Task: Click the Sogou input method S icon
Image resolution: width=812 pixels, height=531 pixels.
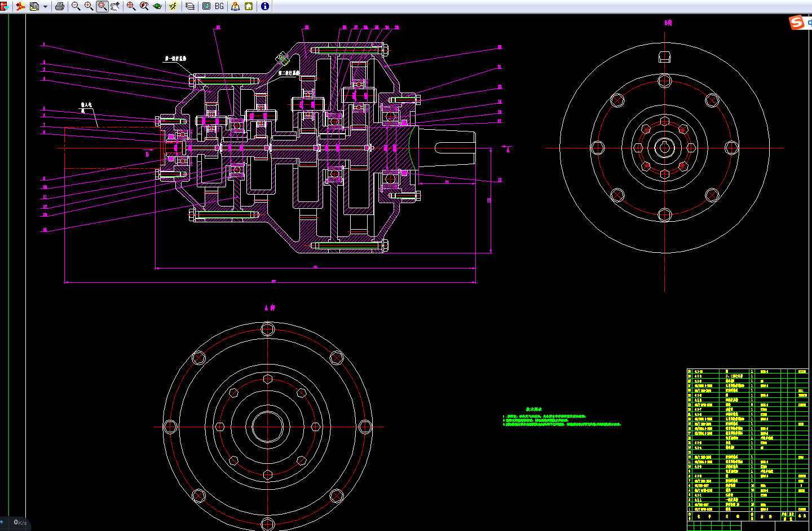Action: pos(797,22)
